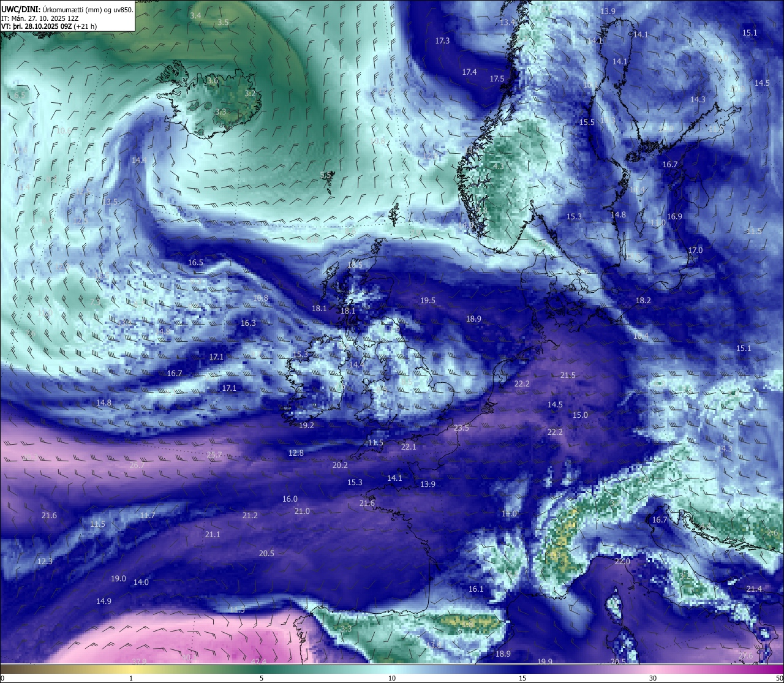Click the map value '14.3'
The image size is (784, 683).
click(698, 100)
